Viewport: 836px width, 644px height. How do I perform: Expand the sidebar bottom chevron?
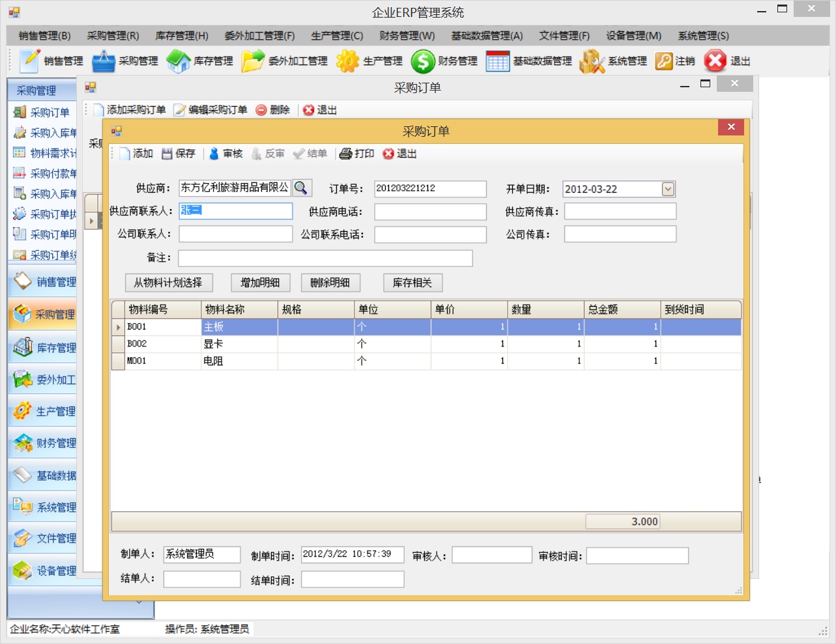[139, 602]
